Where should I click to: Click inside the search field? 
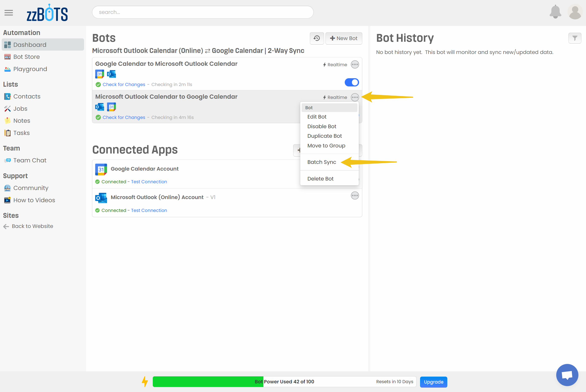coord(203,12)
